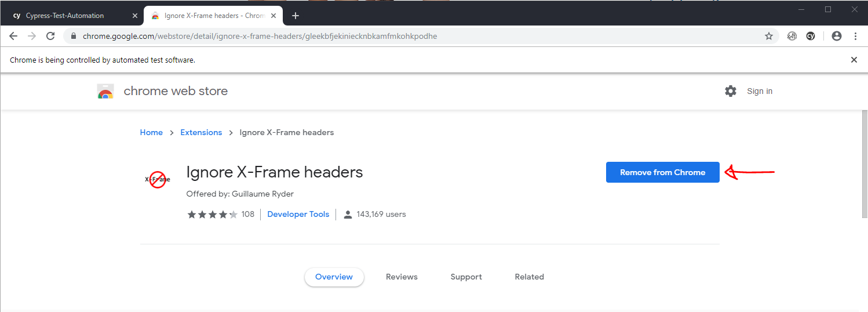Click the 108 ratings count
This screenshot has height=312, width=868.
point(248,214)
